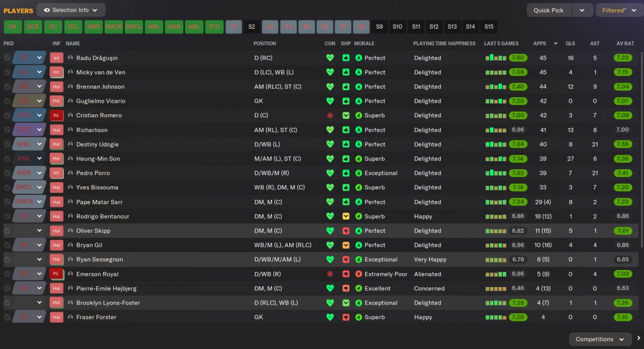Sort by the APPS column header
Viewport: 644px width, 349px height.
539,43
